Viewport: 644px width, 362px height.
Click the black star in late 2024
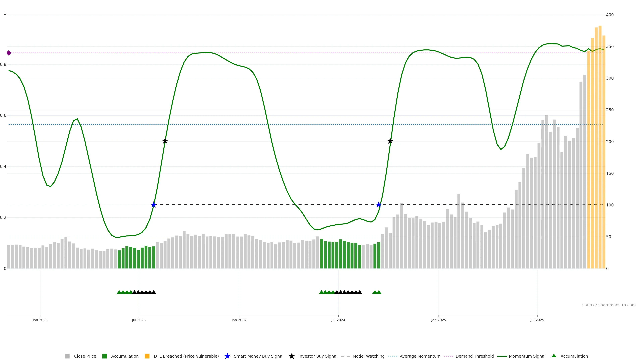390,141
